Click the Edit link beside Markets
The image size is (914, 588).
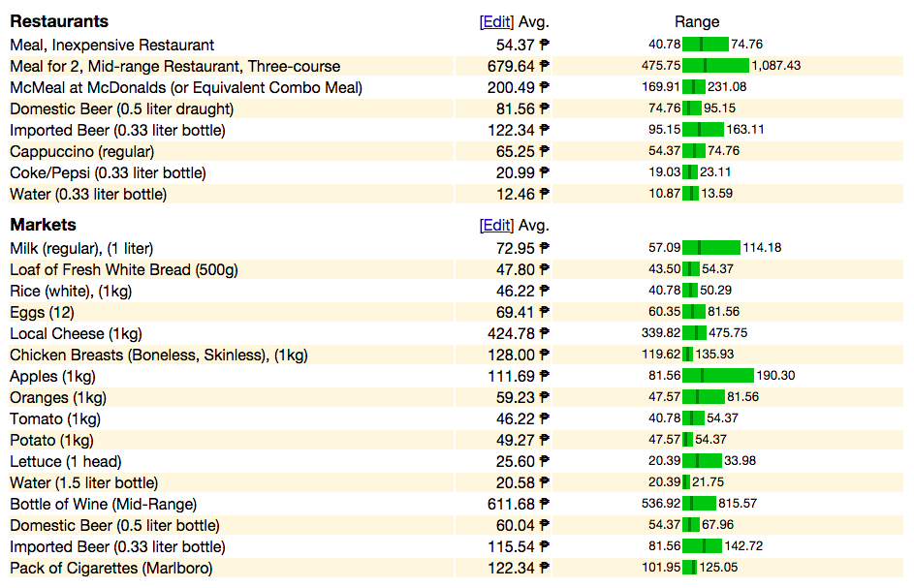(496, 226)
